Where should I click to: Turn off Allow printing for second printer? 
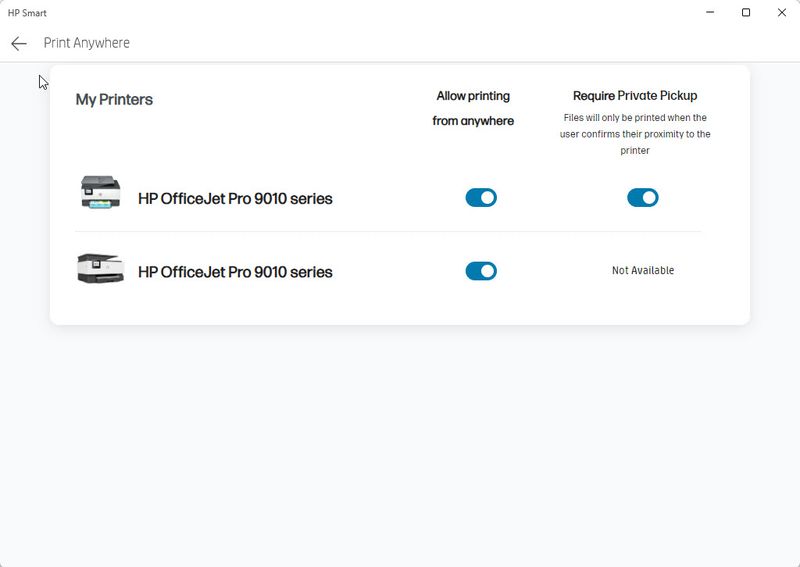pyautogui.click(x=481, y=271)
